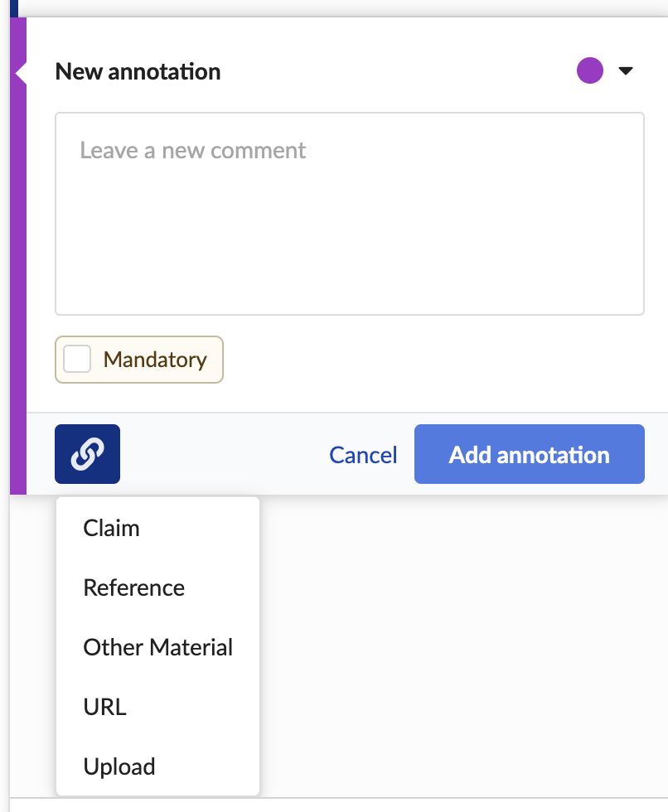Click the white pointer notch beside the heading
The width and height of the screenshot is (668, 812).
[x=22, y=75]
